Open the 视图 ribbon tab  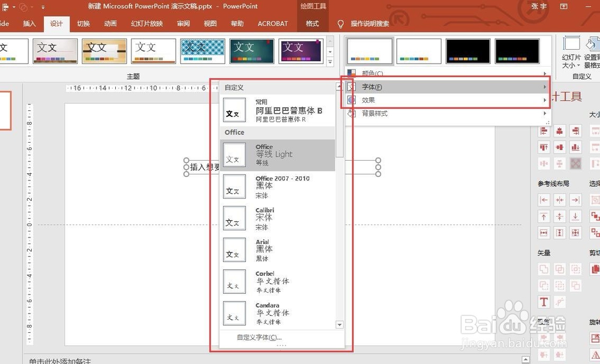coord(210,24)
